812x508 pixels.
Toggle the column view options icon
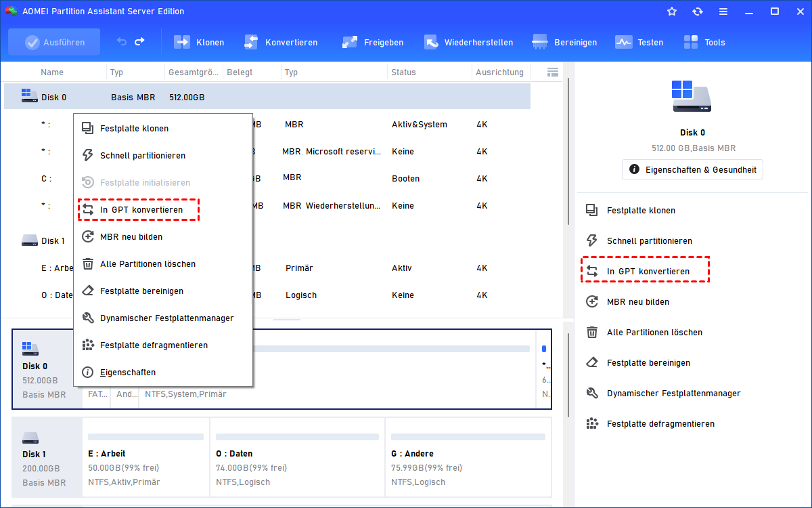pyautogui.click(x=552, y=72)
